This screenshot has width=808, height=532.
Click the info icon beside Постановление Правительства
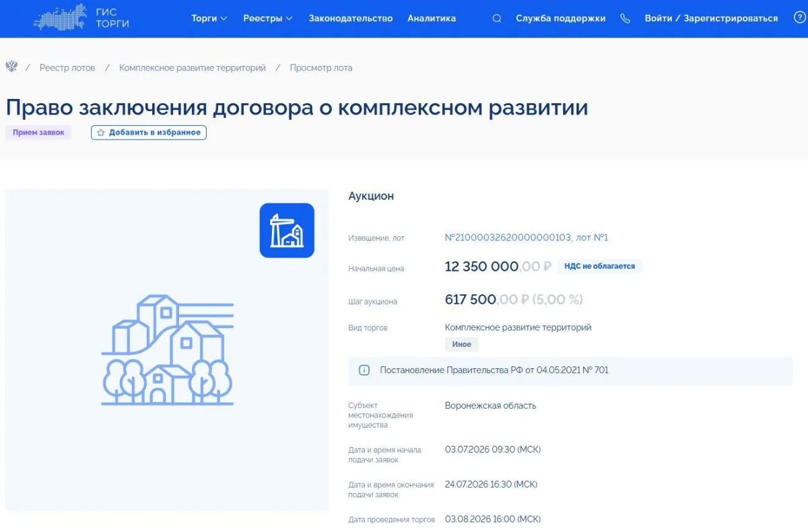[x=364, y=370]
